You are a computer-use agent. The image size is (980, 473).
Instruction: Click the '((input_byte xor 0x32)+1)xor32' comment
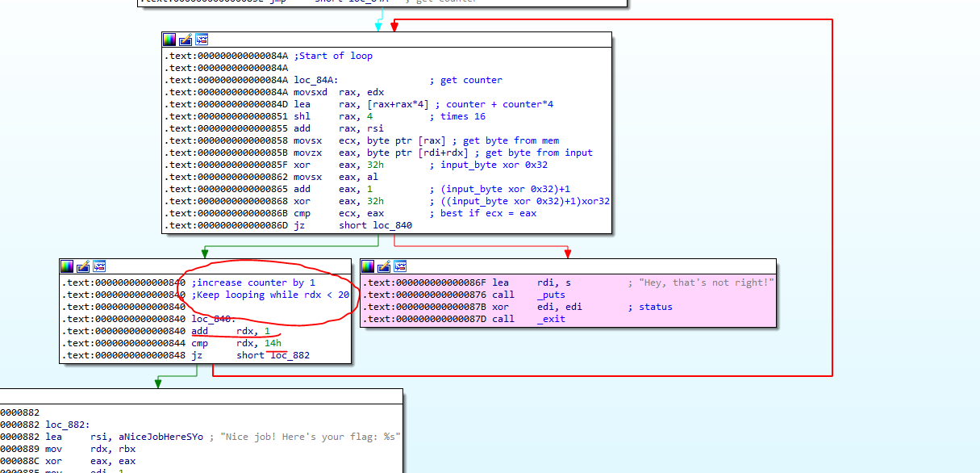(x=525, y=201)
